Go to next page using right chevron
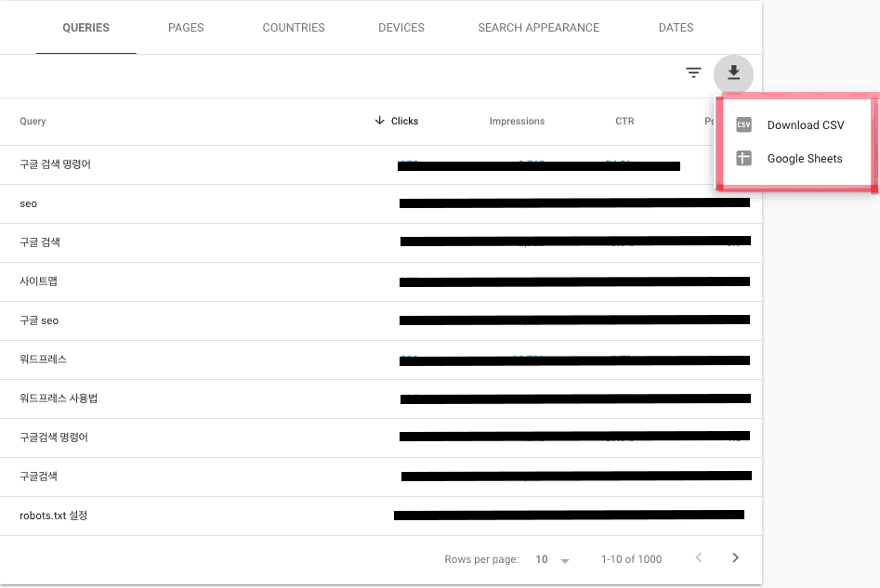880x588 pixels. click(x=735, y=557)
